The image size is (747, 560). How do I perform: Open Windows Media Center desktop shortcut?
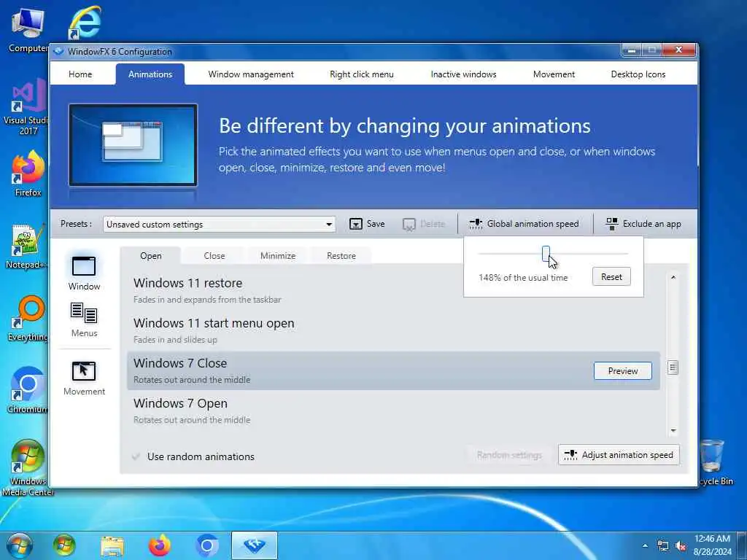click(28, 467)
